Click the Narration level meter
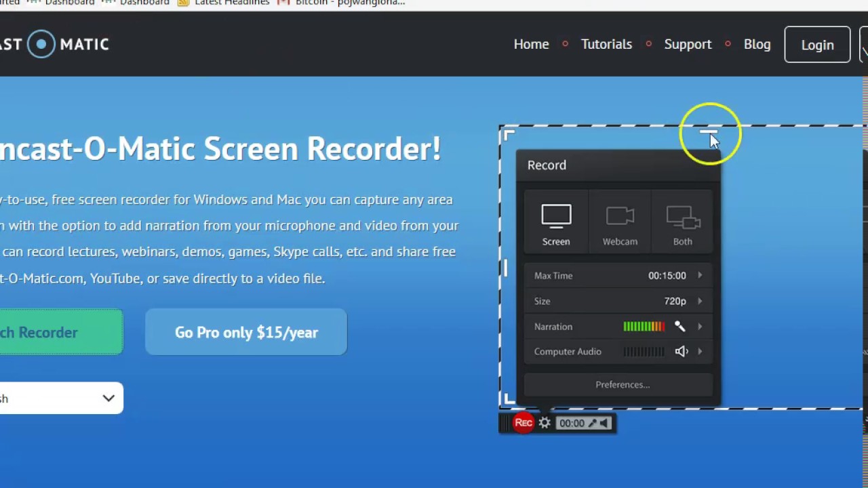The height and width of the screenshot is (488, 868). [644, 327]
